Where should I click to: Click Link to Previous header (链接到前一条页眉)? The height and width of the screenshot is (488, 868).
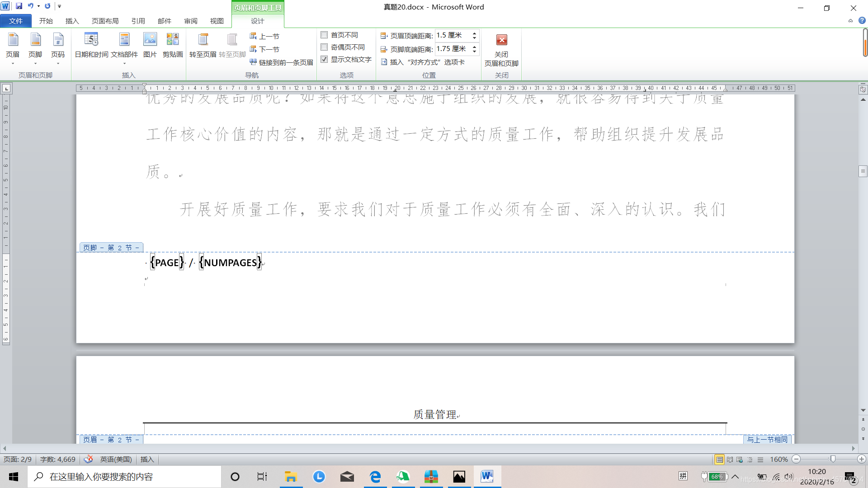pyautogui.click(x=282, y=62)
